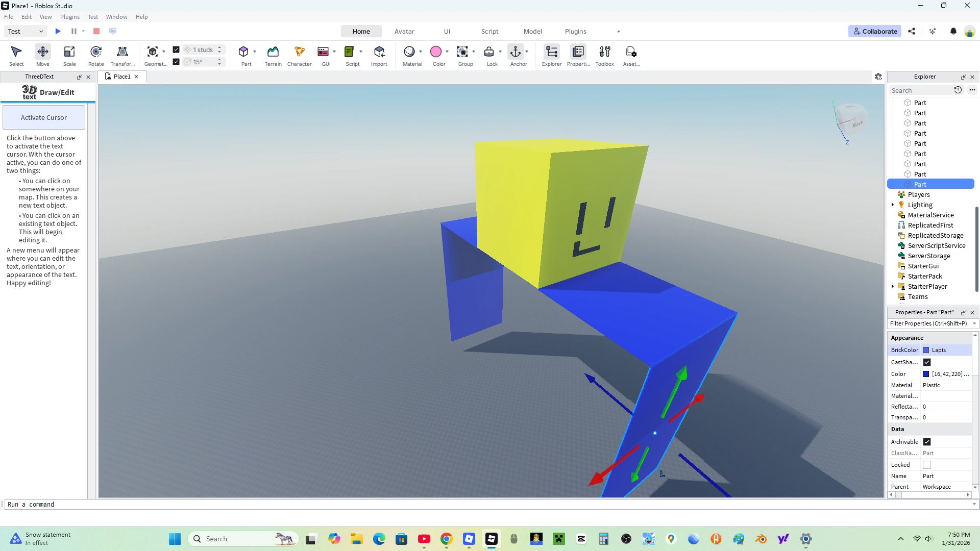
Task: Open the Test mode dropdown
Action: click(x=26, y=31)
